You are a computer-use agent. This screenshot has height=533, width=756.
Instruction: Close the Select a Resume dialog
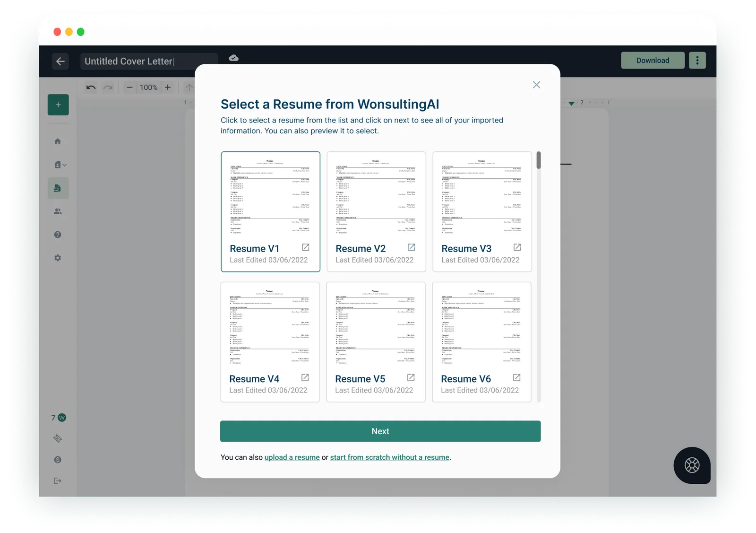pos(536,85)
